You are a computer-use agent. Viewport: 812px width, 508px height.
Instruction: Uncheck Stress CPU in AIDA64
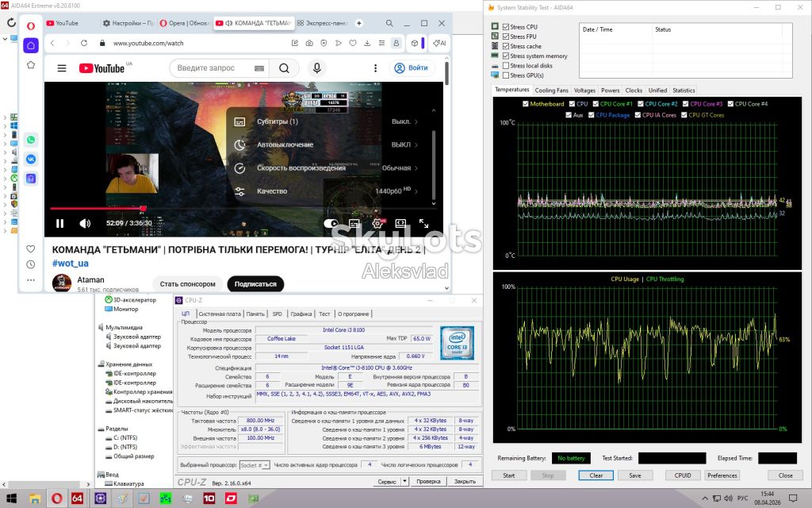point(506,27)
